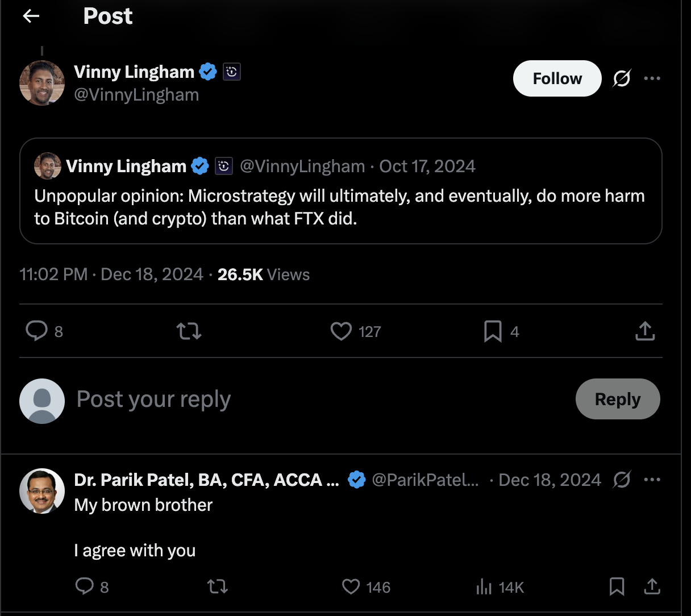Screen dimensions: 691x616
Task: Click the grey Reply button
Action: point(618,399)
